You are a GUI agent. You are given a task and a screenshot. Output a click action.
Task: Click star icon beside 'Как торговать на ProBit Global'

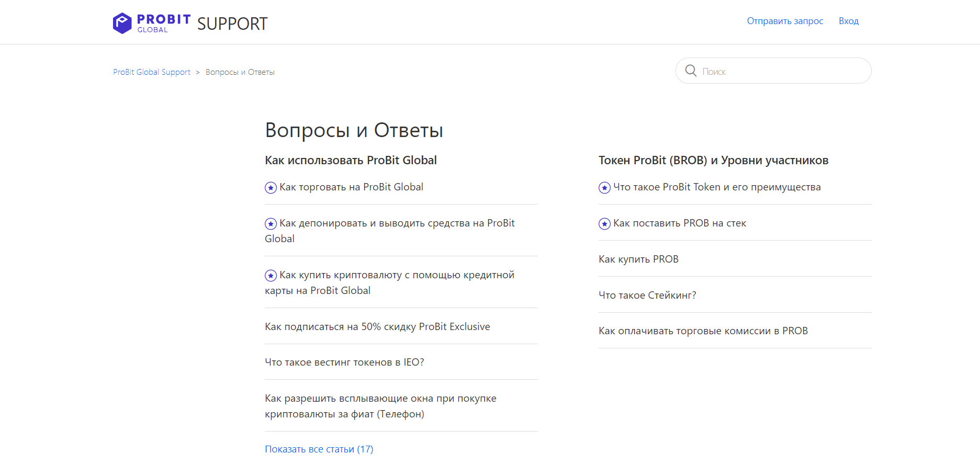(x=271, y=187)
